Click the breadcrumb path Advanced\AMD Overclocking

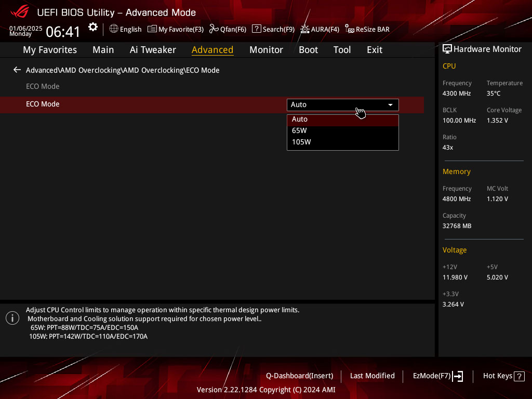(123, 70)
